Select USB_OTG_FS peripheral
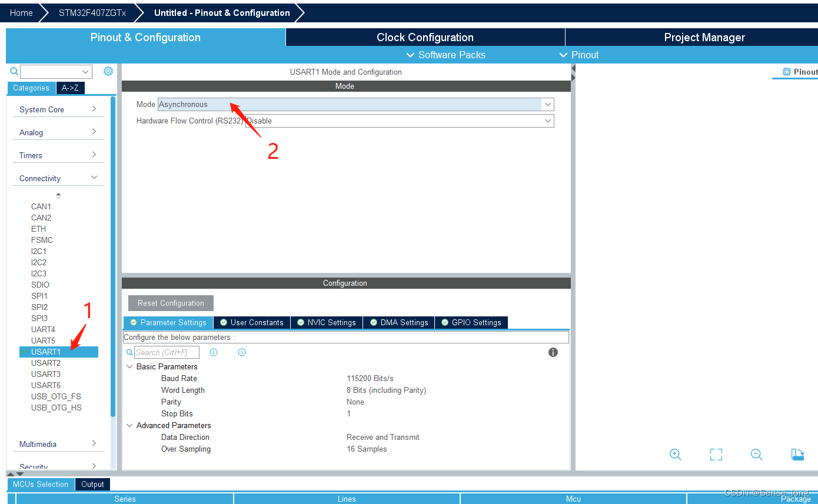 [x=56, y=396]
